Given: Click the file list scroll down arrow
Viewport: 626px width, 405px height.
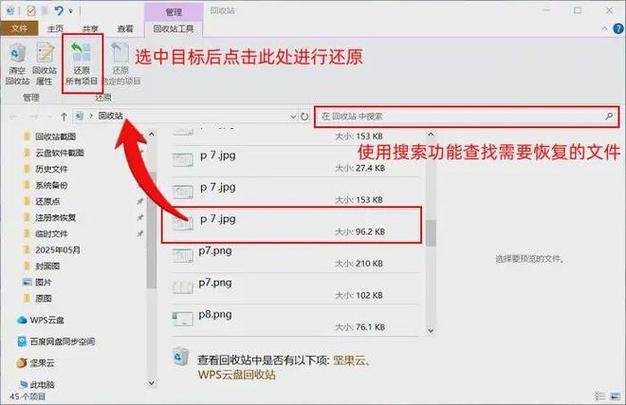Looking at the screenshot, I should point(430,330).
